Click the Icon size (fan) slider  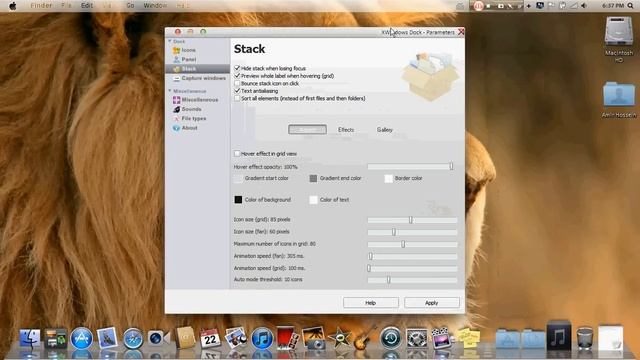[x=412, y=232]
